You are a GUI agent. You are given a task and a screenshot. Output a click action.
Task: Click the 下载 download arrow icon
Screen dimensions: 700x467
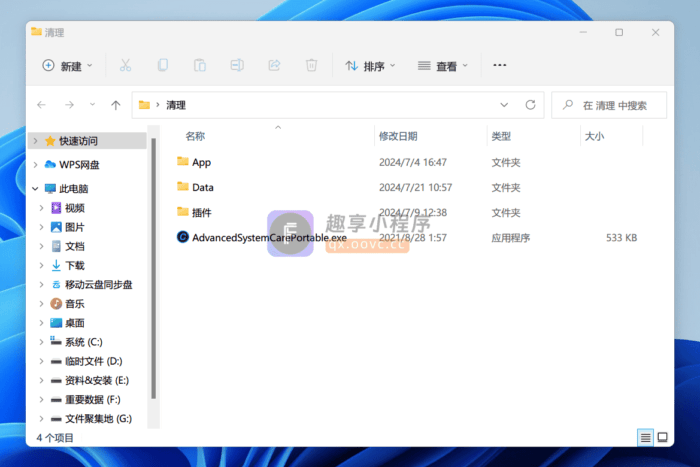(56, 265)
